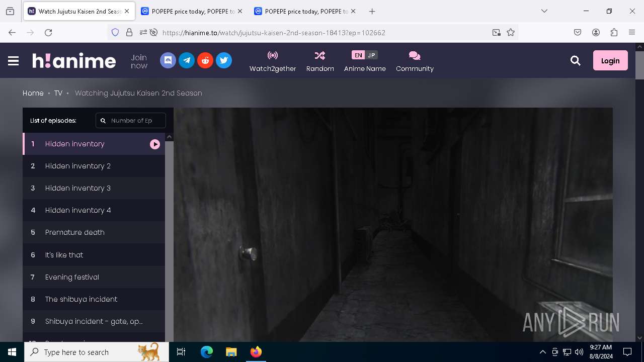Select episode 3 Hidden inventory 3
644x362 pixels.
[x=94, y=188]
